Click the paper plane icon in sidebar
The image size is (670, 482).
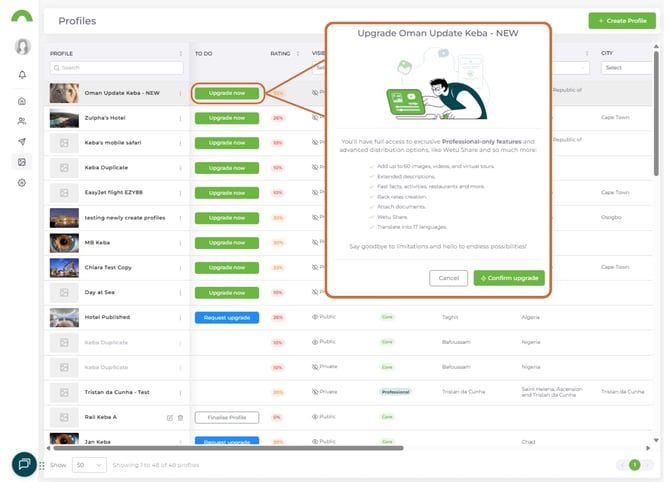(22, 141)
